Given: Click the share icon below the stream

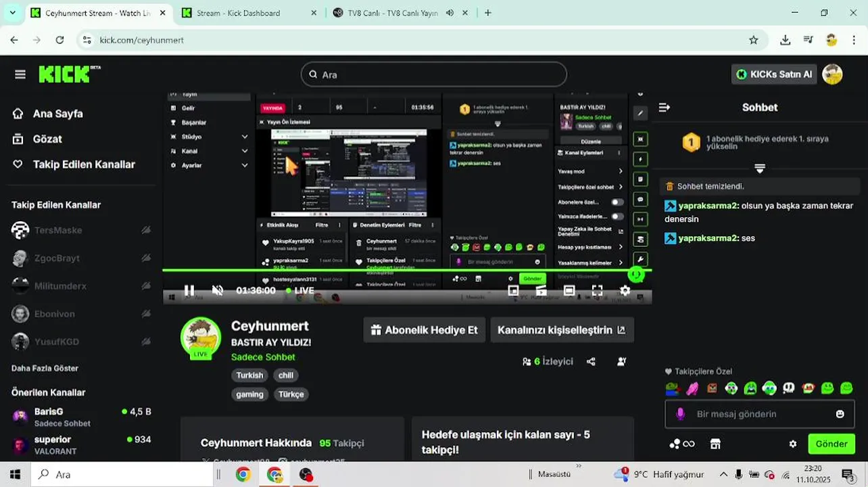Looking at the screenshot, I should pyautogui.click(x=591, y=362).
